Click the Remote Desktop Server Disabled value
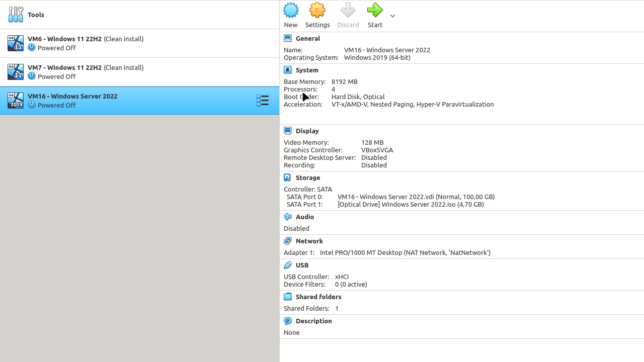 [x=374, y=157]
